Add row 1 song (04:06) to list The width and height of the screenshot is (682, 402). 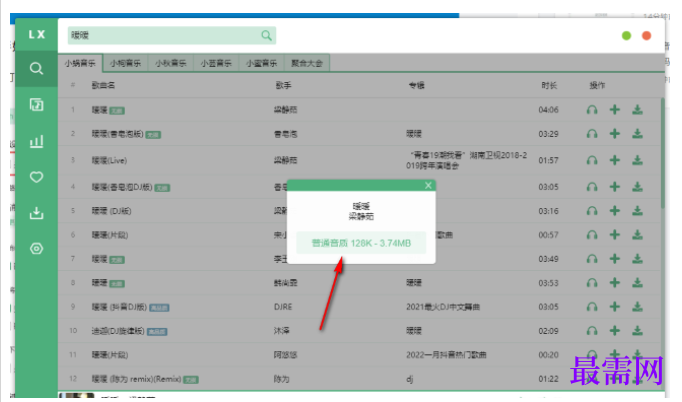pos(615,110)
